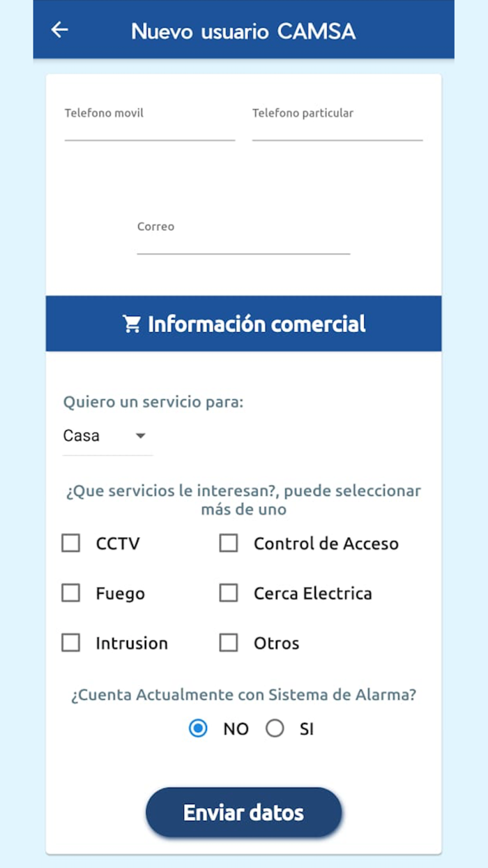Click the back arrow in the header
Screen dimensions: 488x868
pyautogui.click(x=59, y=30)
